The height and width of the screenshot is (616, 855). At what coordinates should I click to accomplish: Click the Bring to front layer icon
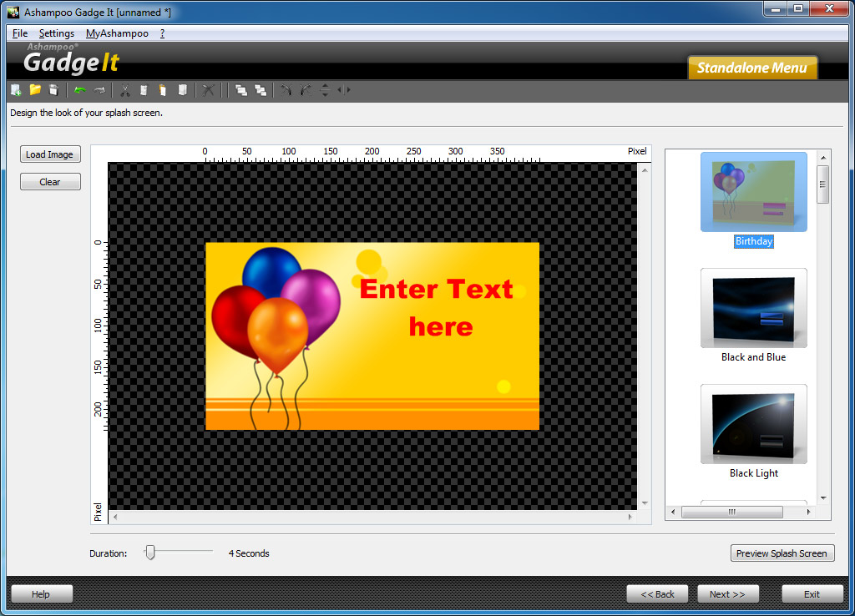pos(241,90)
